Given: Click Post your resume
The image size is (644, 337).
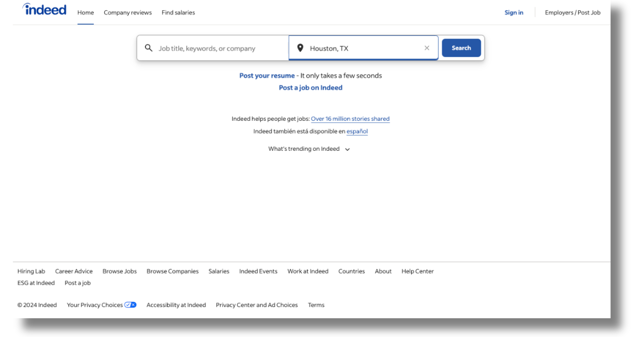Looking at the screenshot, I should point(267,75).
